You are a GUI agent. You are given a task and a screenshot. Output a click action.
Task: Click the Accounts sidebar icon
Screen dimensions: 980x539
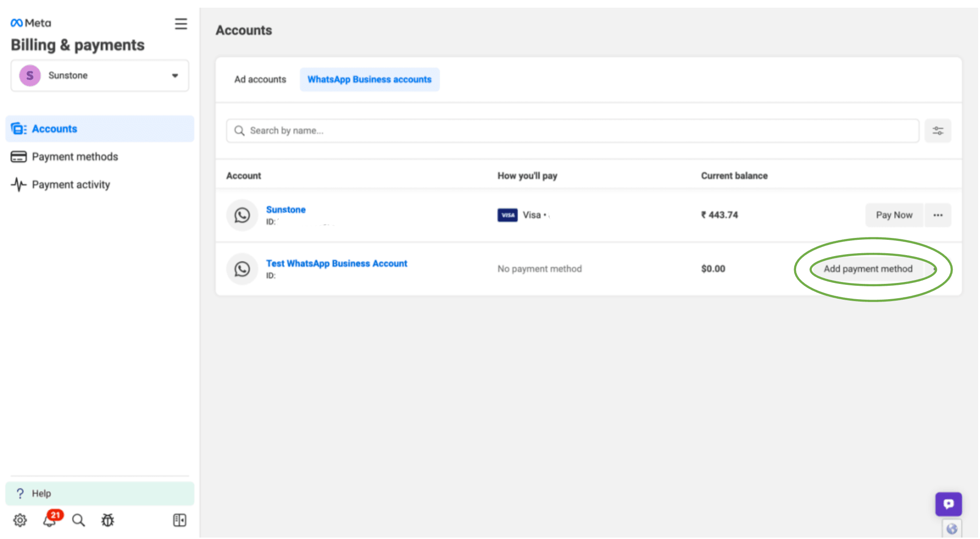pyautogui.click(x=19, y=129)
